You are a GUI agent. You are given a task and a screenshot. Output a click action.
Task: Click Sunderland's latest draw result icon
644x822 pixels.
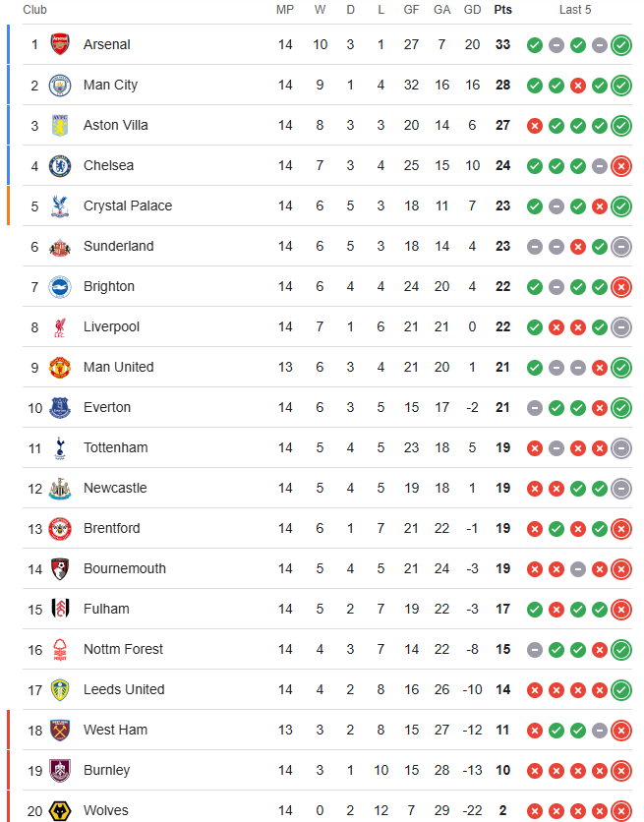pyautogui.click(x=621, y=247)
